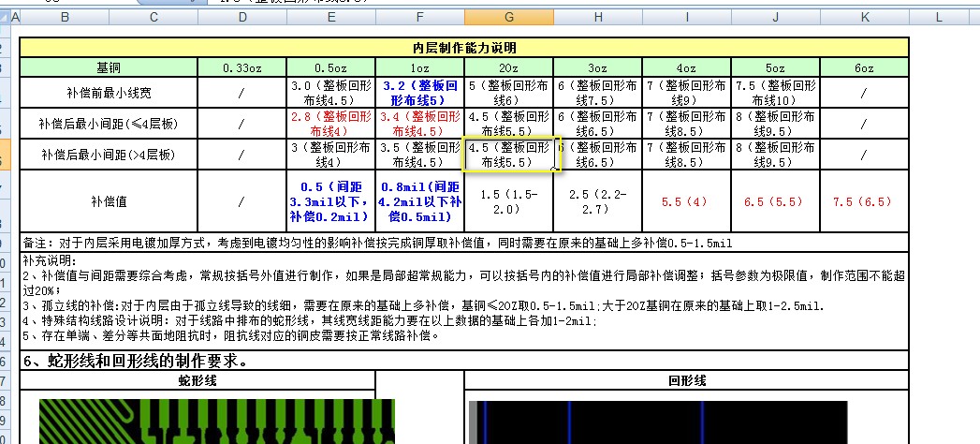Select the 0.33oz header cell

point(242,67)
